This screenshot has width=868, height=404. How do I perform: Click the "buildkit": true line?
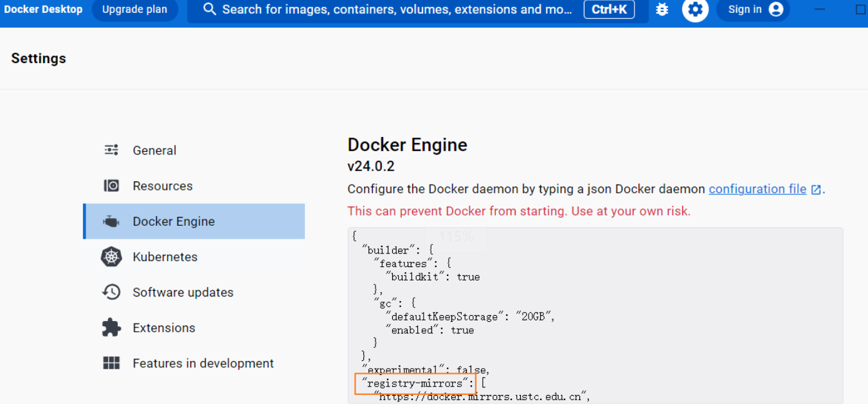tap(433, 277)
